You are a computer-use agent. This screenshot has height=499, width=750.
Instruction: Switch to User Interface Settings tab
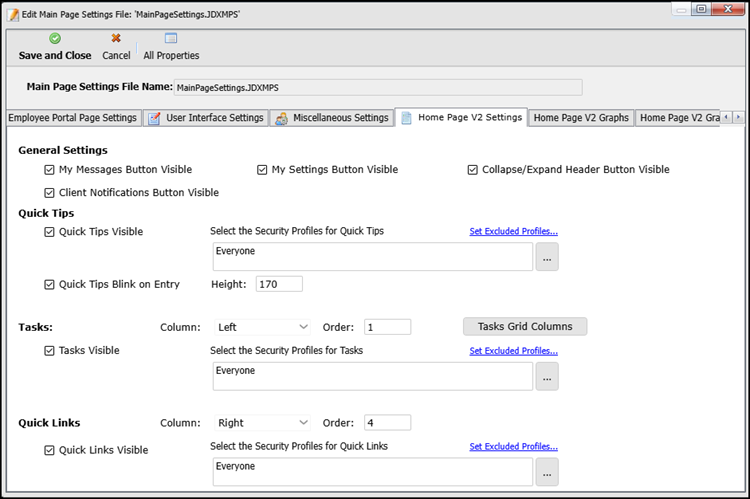pos(206,118)
